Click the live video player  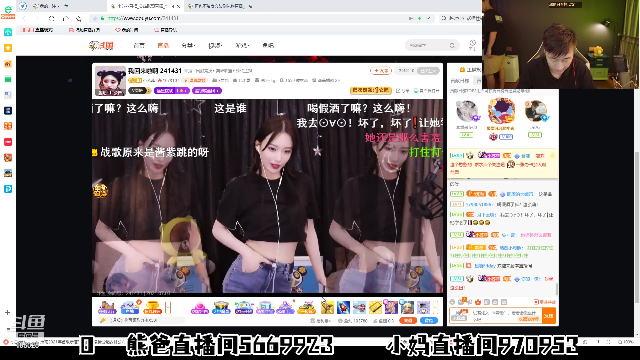click(x=267, y=196)
